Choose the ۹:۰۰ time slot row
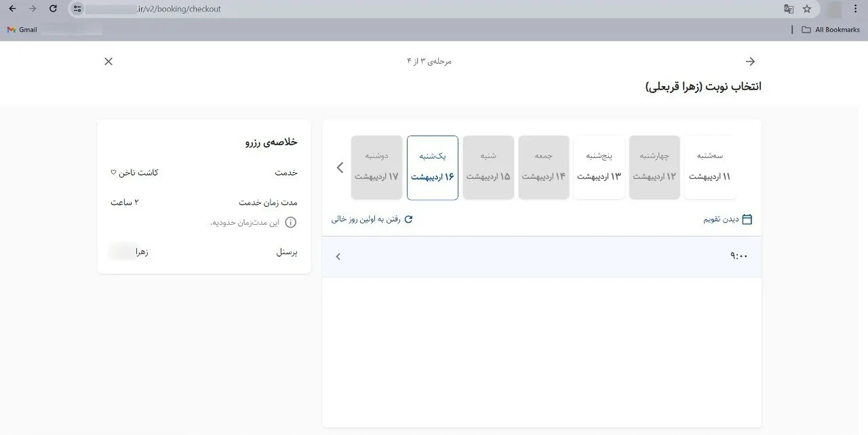 542,256
